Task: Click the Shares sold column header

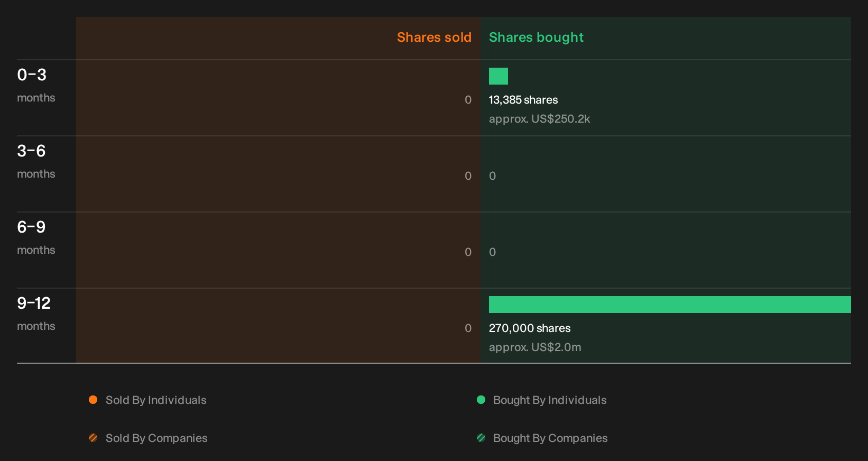Action: (434, 38)
